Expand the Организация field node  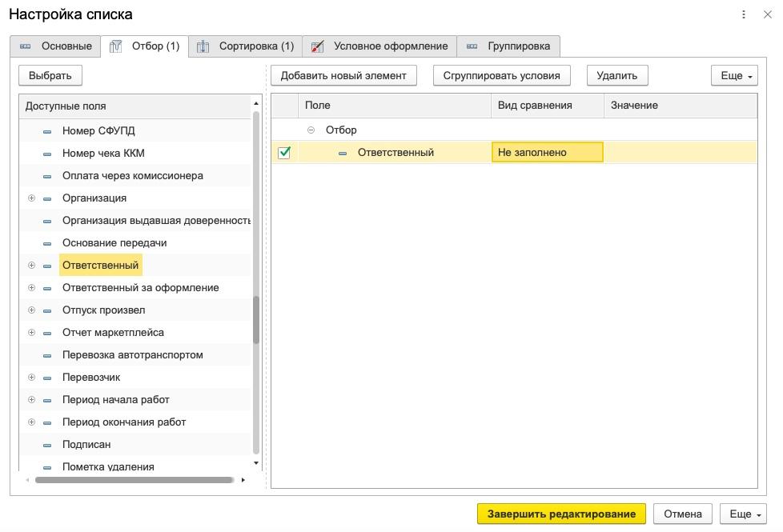pyautogui.click(x=31, y=198)
